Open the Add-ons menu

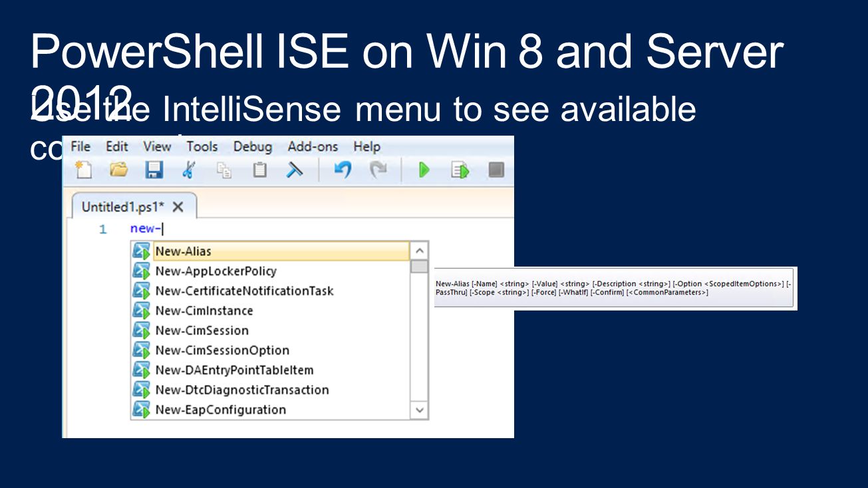pyautogui.click(x=313, y=146)
